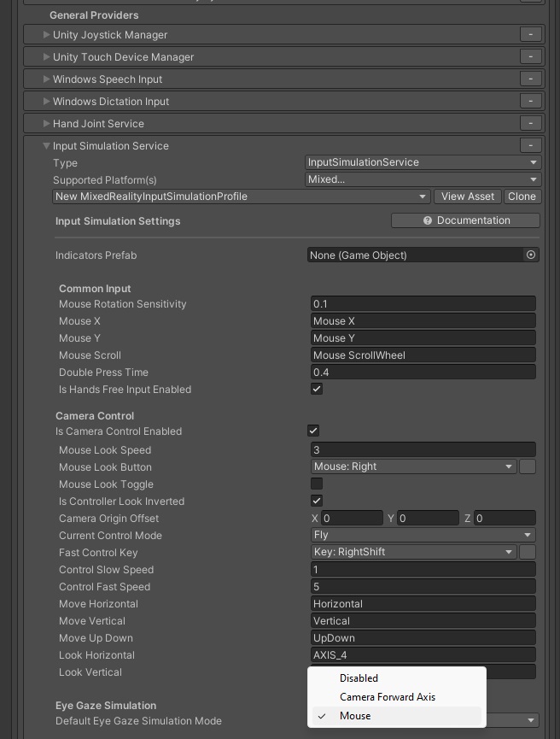The height and width of the screenshot is (739, 560).
Task: Click the square next to Mouse Look Button
Action: [x=528, y=466]
